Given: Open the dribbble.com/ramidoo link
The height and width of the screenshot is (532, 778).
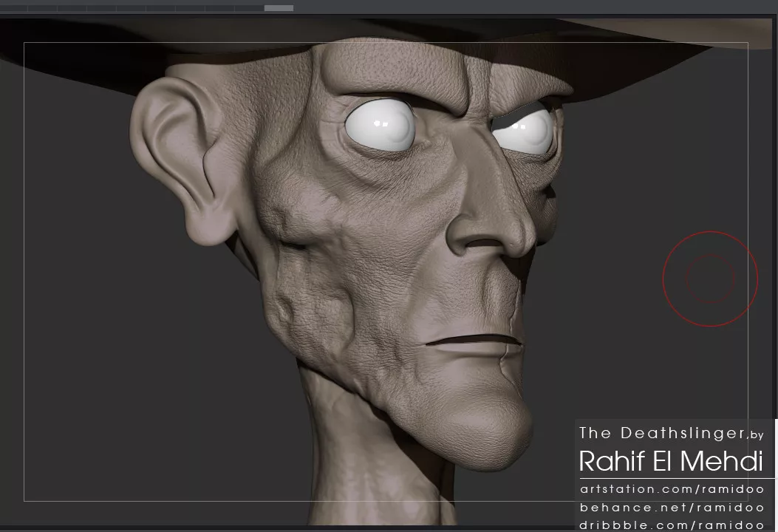Looking at the screenshot, I should [672, 525].
